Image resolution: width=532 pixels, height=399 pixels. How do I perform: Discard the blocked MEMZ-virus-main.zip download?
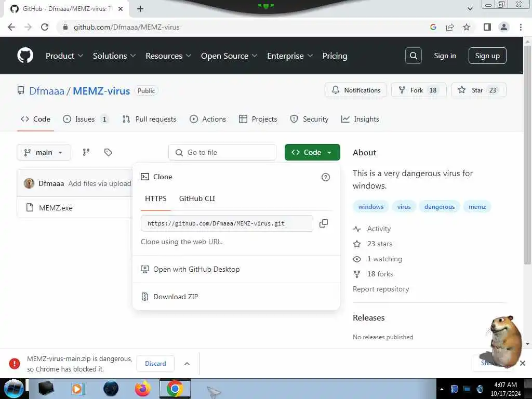155,363
